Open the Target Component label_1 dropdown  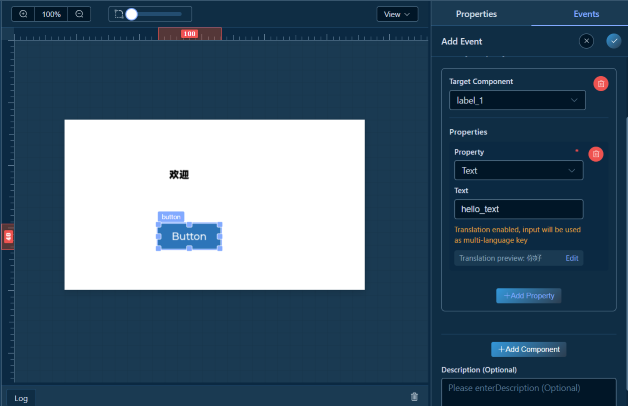(517, 100)
